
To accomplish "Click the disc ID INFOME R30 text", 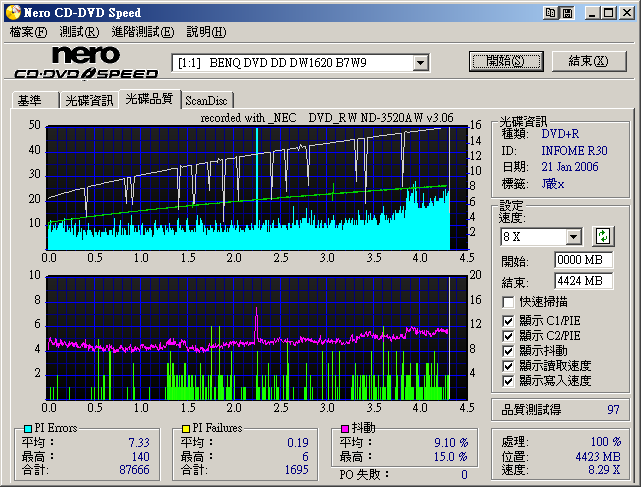I will [x=574, y=151].
